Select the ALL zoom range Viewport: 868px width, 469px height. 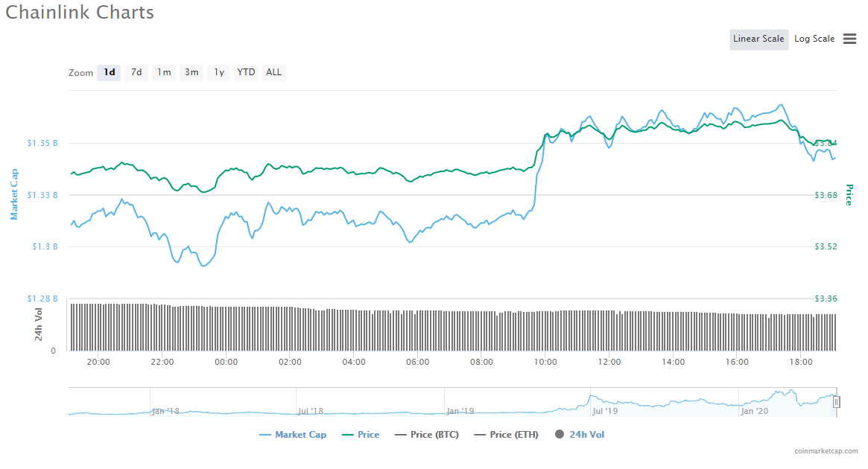click(x=273, y=72)
